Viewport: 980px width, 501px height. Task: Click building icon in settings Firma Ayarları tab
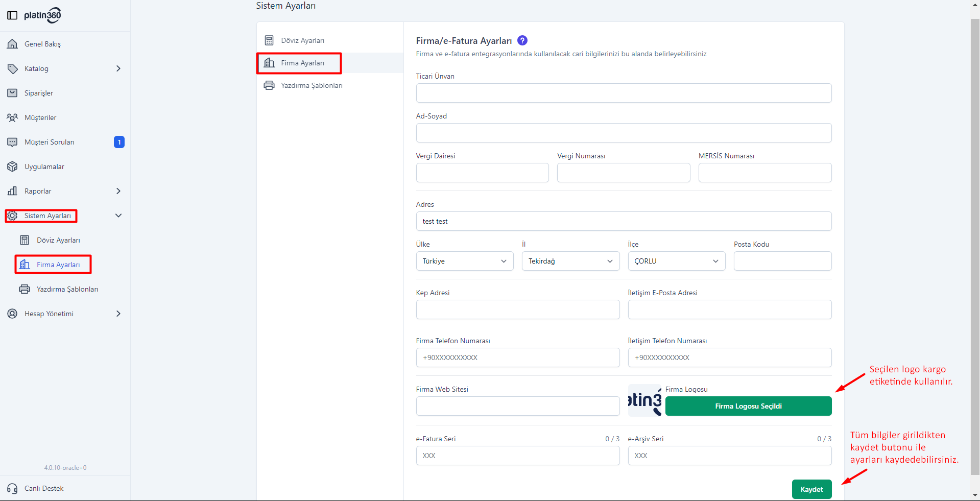tap(269, 63)
